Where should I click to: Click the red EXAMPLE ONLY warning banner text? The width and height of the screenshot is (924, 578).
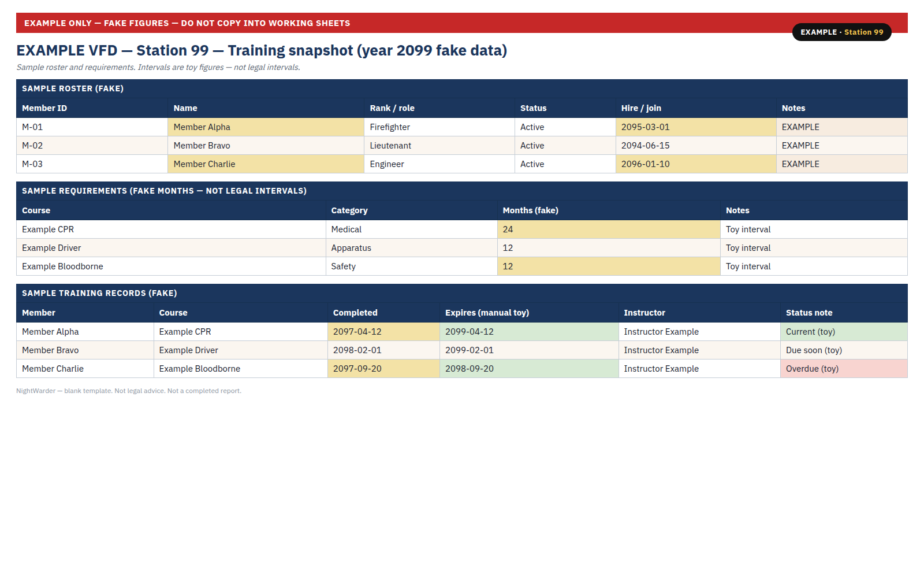tap(187, 23)
